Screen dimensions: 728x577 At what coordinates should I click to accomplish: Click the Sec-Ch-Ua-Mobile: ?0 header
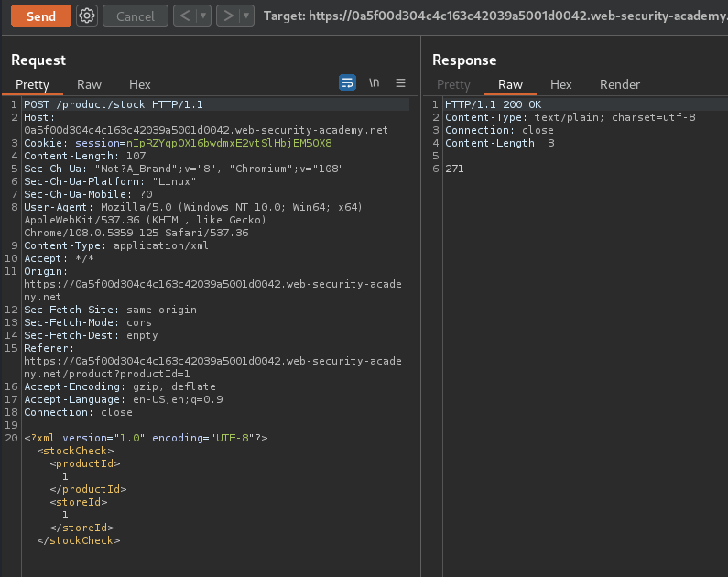pos(88,194)
